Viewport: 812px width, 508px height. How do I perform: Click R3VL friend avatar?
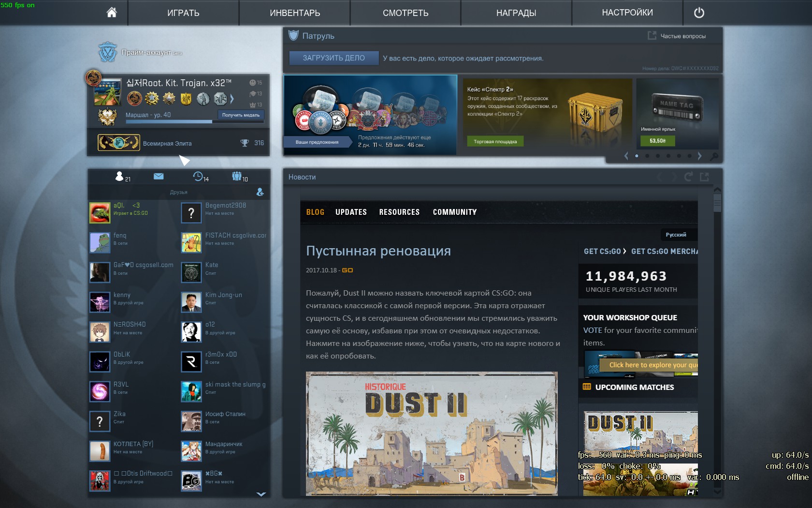[100, 392]
